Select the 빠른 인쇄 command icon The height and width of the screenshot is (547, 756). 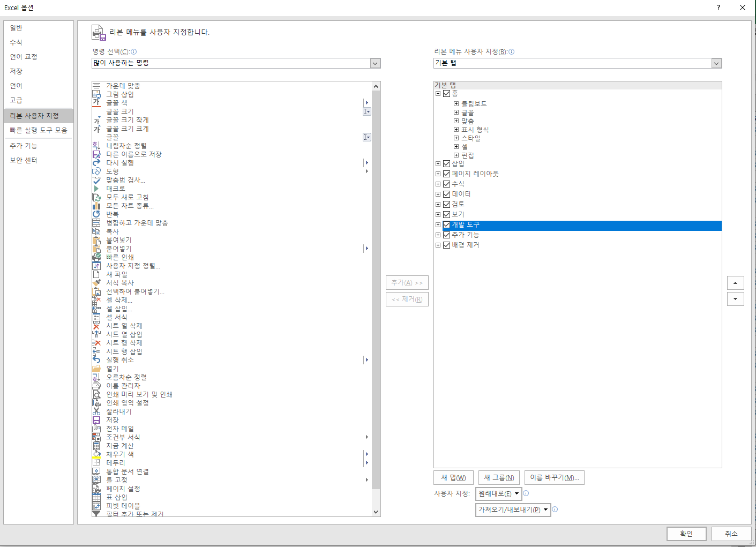point(96,257)
